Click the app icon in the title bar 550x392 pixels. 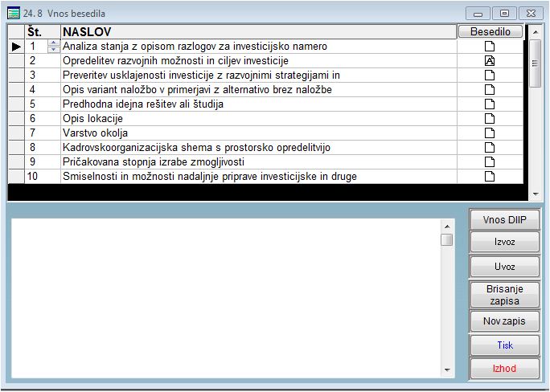(13, 14)
